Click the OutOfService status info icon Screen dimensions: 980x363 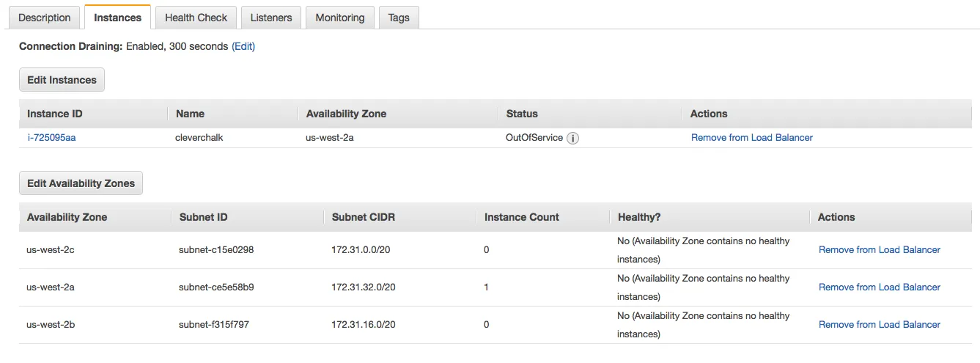573,138
